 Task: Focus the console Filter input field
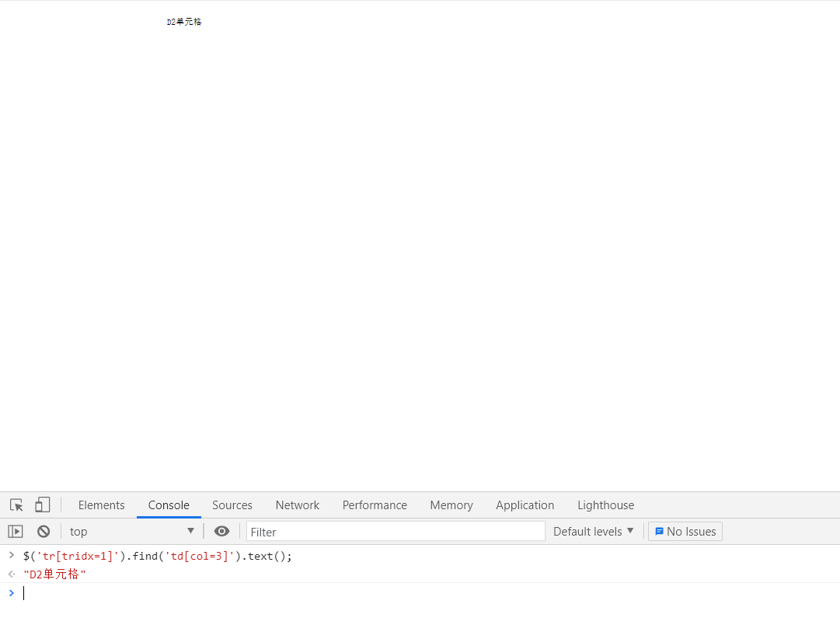pos(396,532)
